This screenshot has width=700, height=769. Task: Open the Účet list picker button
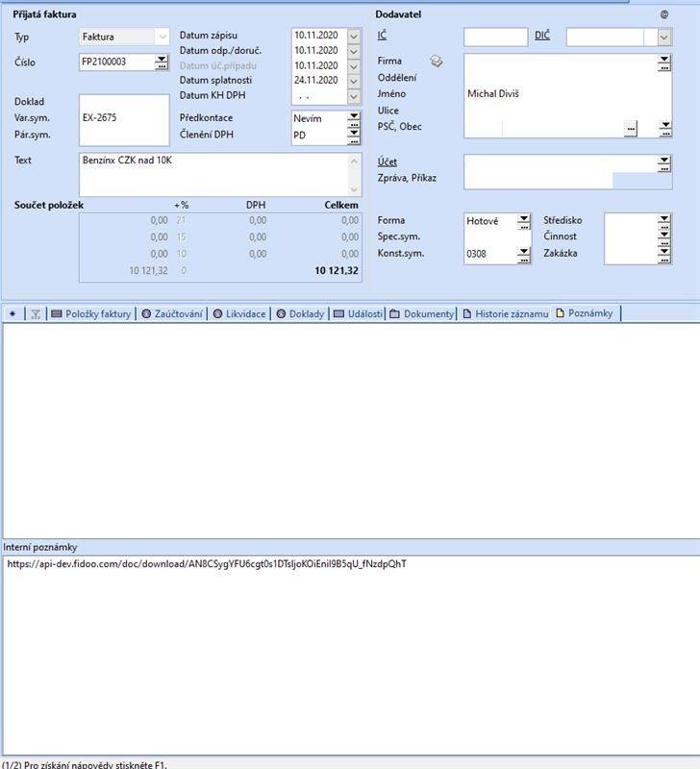pos(664,163)
